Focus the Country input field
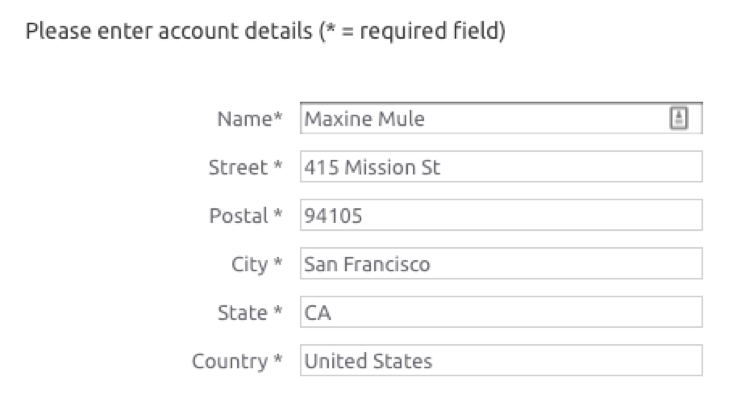Screen dimensions: 735x397 [x=501, y=360]
